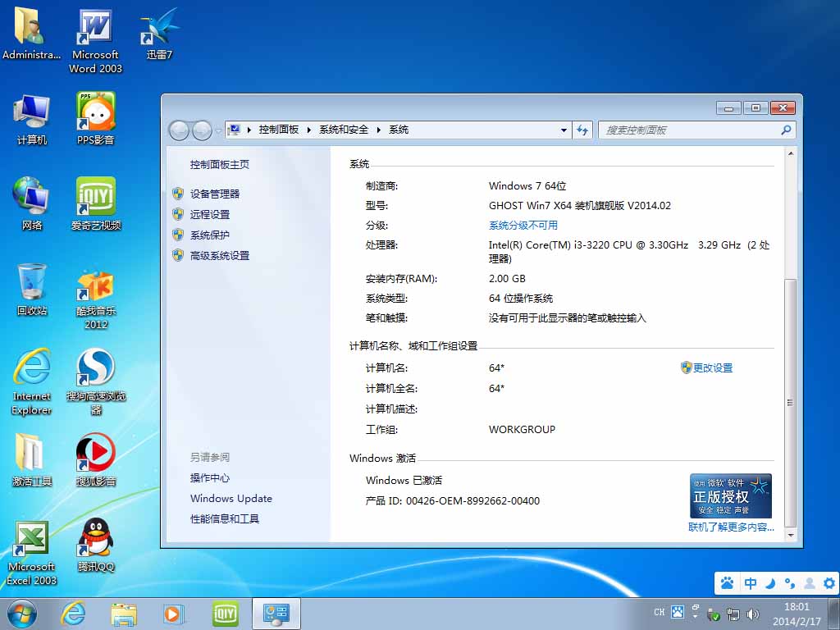Click the volume speaker icon in system tray
Screen dimensions: 840x630
[753, 613]
